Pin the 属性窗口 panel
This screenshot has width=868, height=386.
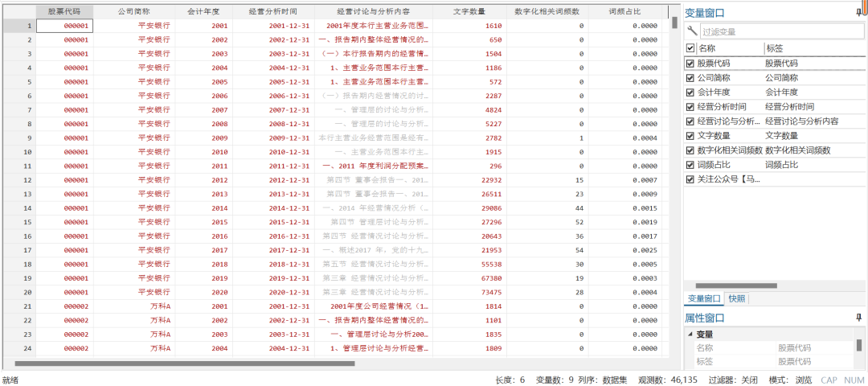point(858,318)
